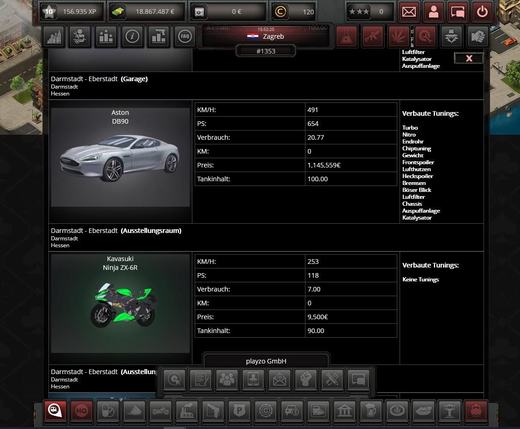Open the fountain icon in bottom bar
The width and height of the screenshot is (520, 429).
coord(449,411)
